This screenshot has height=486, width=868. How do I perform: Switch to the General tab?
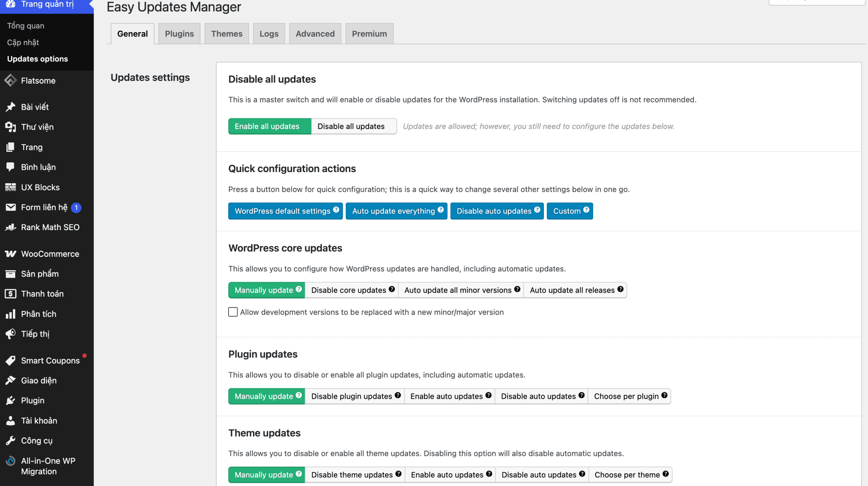click(132, 34)
